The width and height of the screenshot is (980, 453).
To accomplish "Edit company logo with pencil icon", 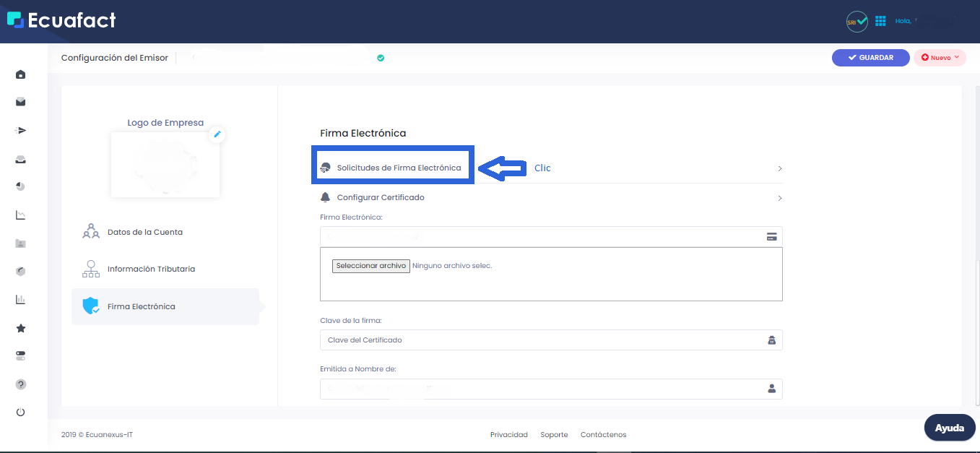I will pyautogui.click(x=217, y=134).
